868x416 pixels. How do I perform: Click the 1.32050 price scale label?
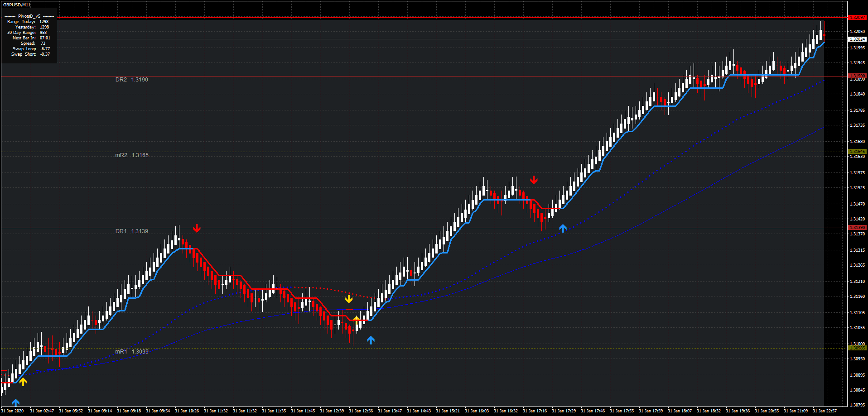point(857,32)
